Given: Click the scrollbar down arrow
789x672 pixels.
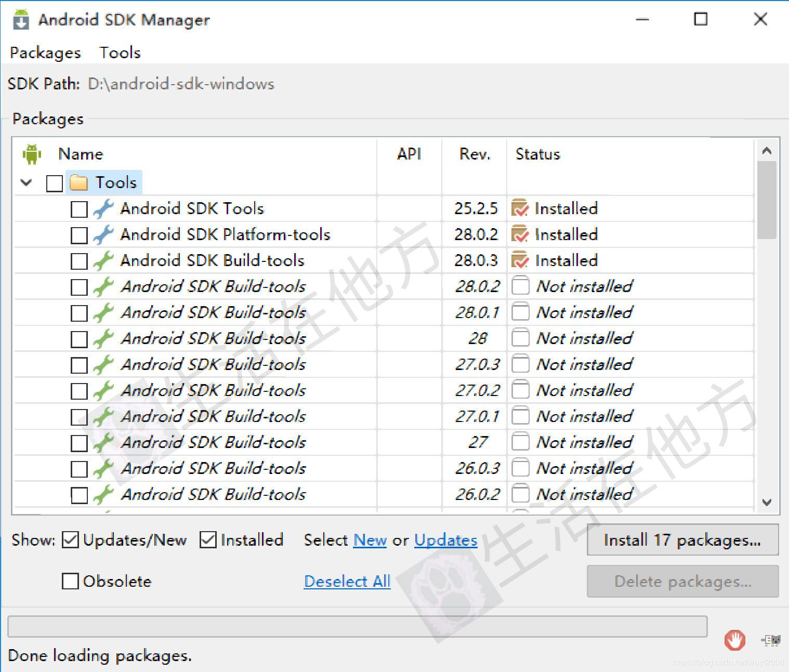Looking at the screenshot, I should [x=767, y=502].
